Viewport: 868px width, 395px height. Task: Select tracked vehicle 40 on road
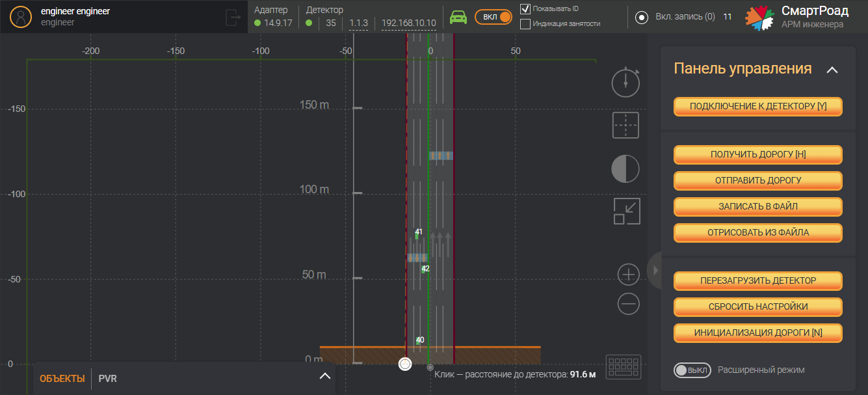[x=419, y=340]
